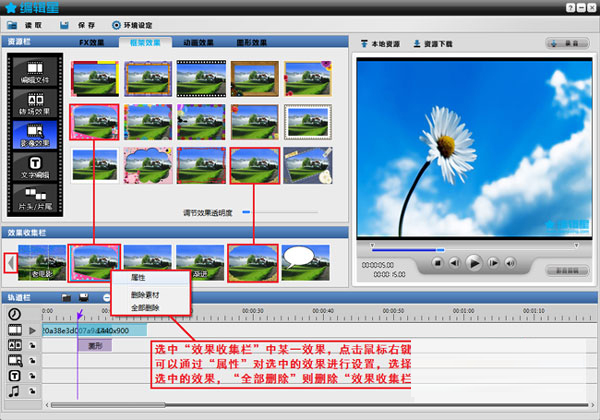Select the perforated stamp frame effect thumbnail
The height and width of the screenshot is (420, 600).
[308, 122]
